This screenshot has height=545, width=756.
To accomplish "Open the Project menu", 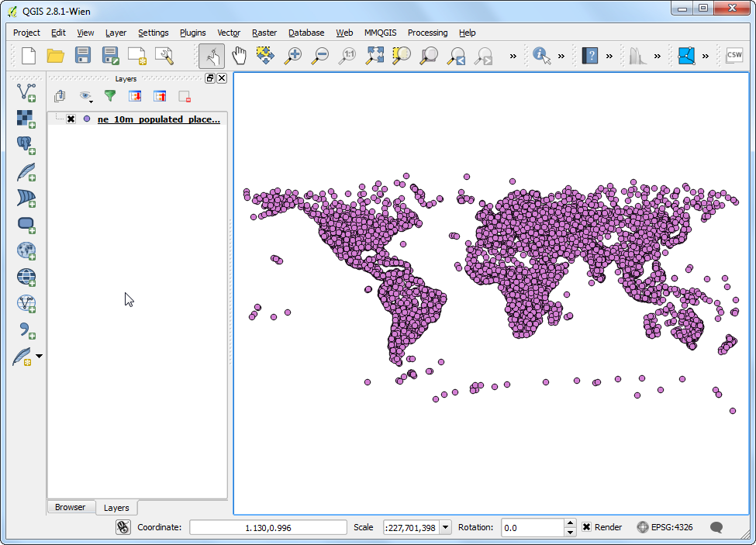I will click(x=26, y=33).
